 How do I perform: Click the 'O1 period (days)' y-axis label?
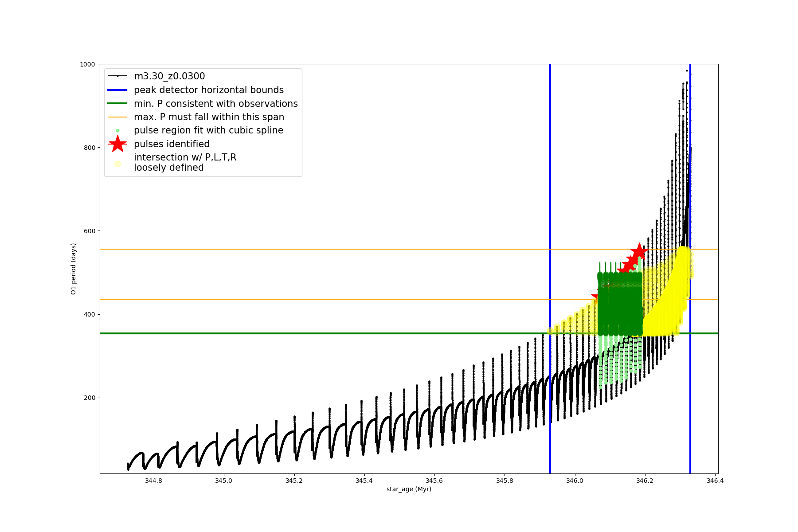click(74, 269)
